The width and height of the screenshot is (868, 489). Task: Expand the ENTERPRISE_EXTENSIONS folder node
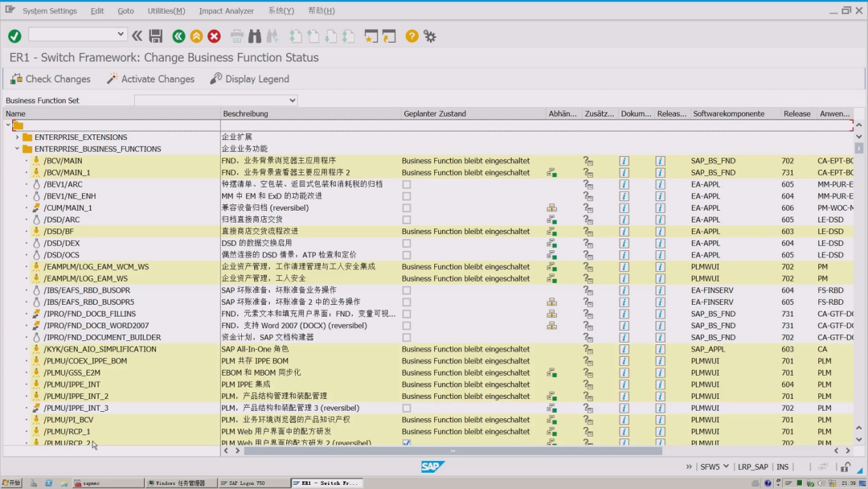pos(17,137)
